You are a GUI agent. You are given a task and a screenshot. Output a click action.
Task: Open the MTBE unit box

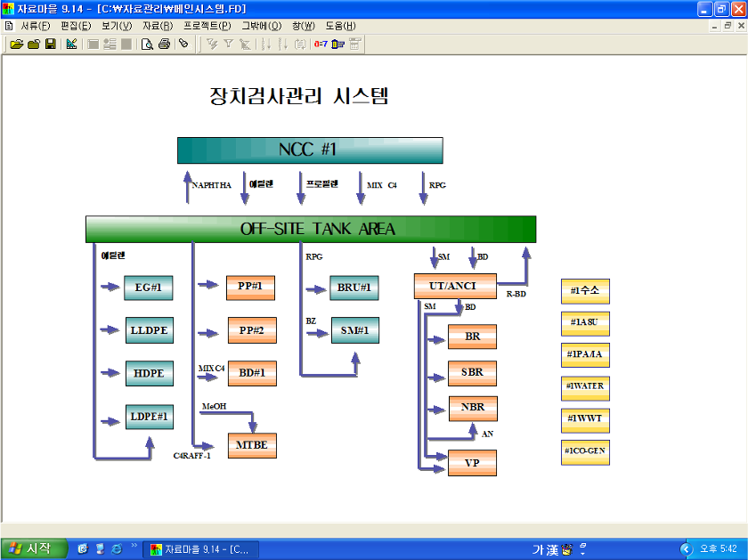click(252, 445)
